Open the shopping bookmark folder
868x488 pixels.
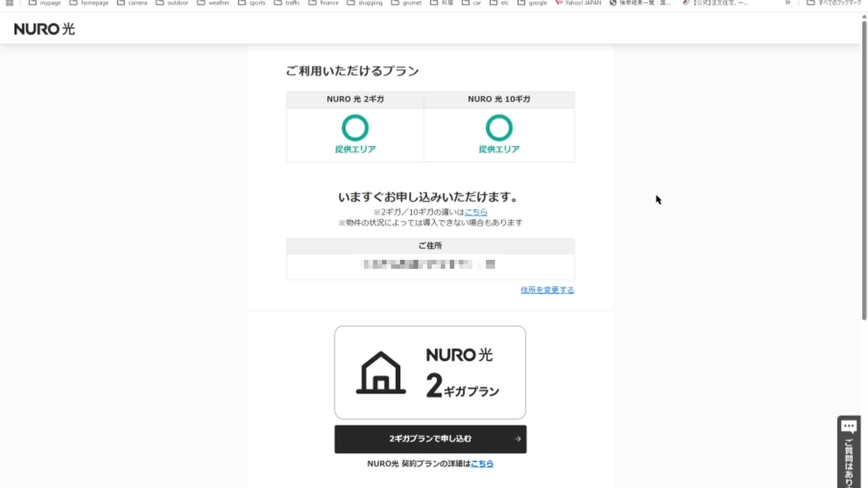point(365,3)
